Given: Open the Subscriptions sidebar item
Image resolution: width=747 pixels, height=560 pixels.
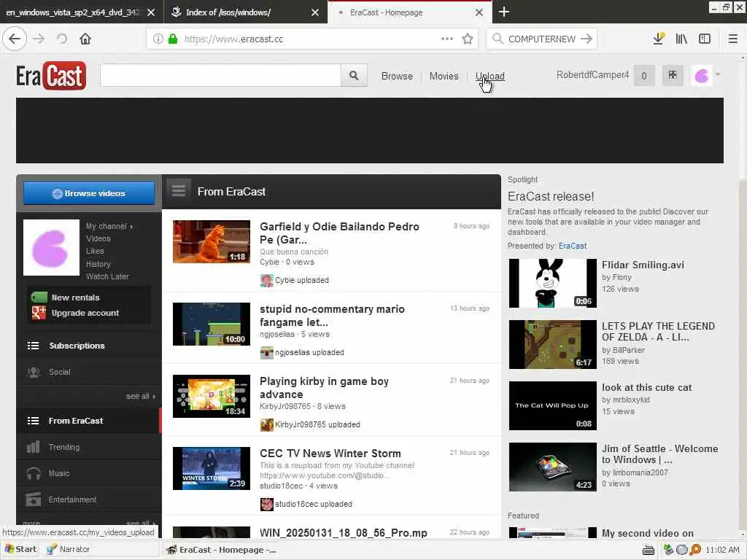Looking at the screenshot, I should coord(89,346).
